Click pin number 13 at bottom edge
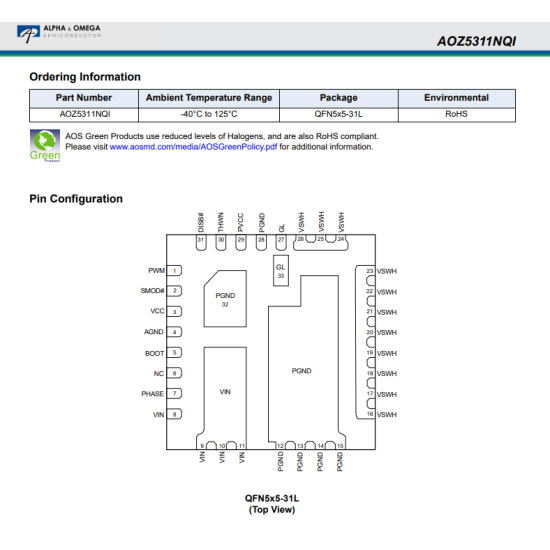Viewport: 550px width, 550px height. [300, 446]
